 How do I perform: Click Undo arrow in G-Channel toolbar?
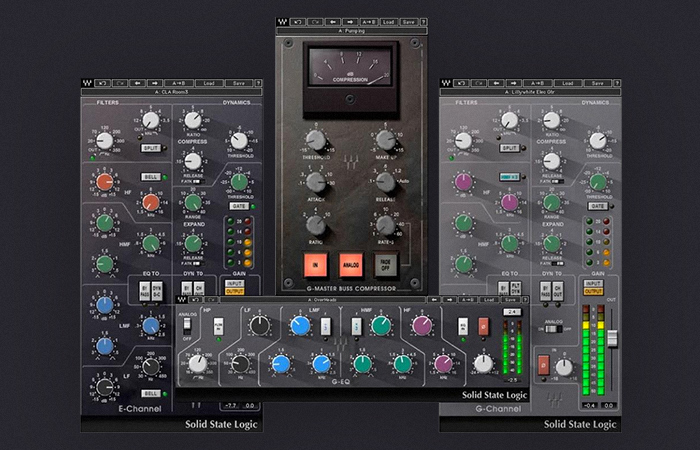pyautogui.click(x=461, y=83)
